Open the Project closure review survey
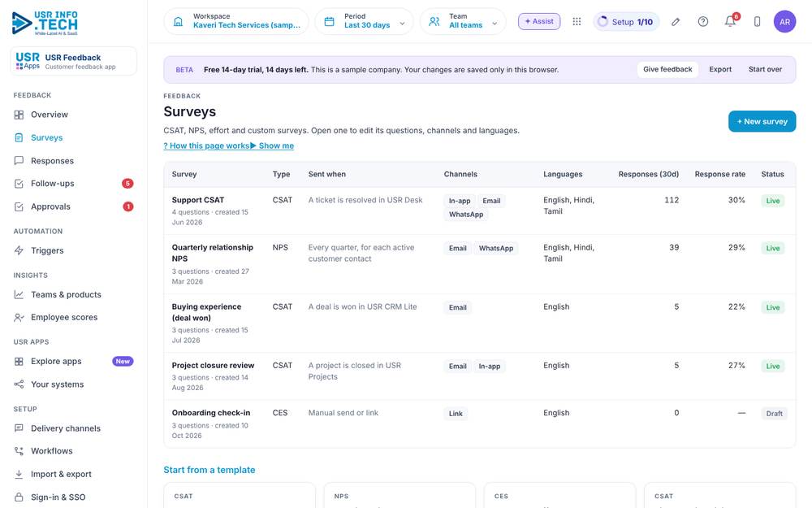The image size is (812, 508). coord(213,366)
